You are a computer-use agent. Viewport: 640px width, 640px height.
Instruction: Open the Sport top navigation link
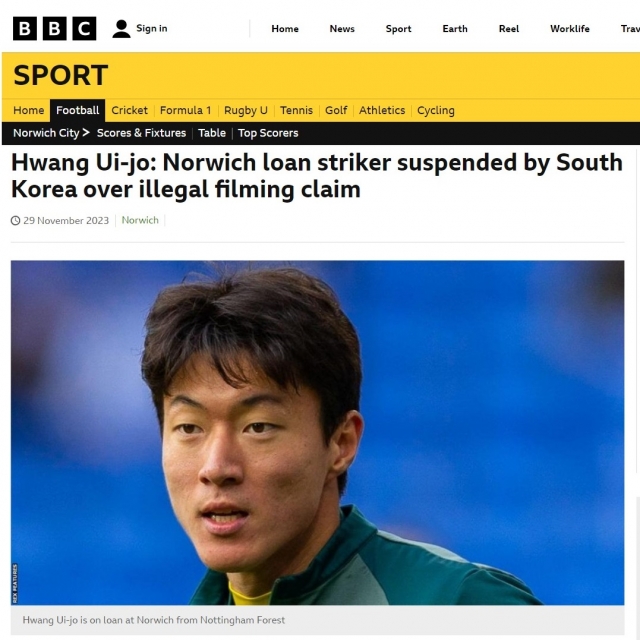tap(398, 29)
